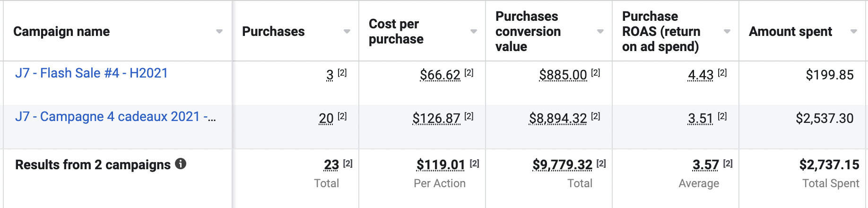
Task: Expand the Purchases column header menu
Action: [x=347, y=32]
